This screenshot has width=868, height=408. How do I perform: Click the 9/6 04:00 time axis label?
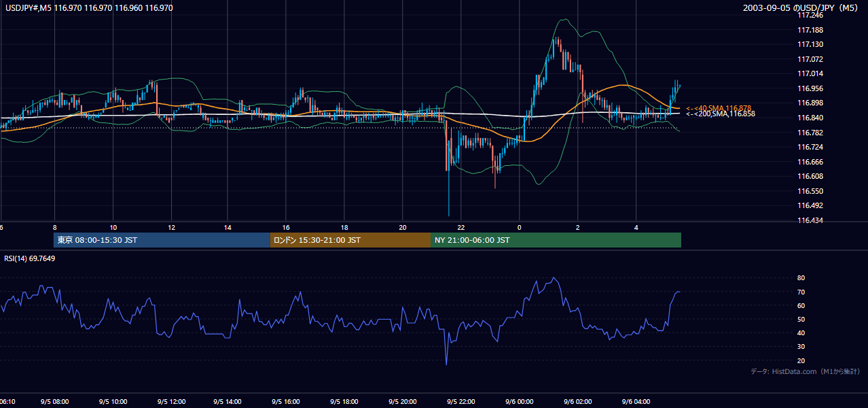[636, 401]
